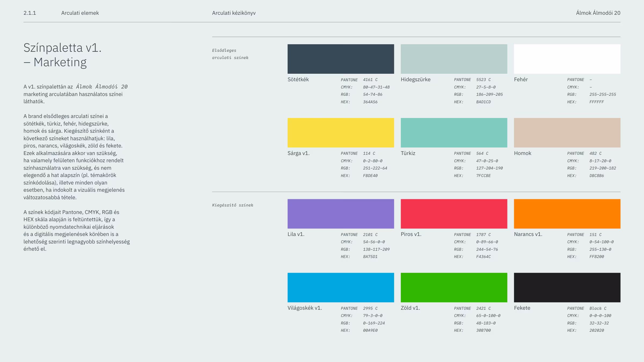Click Pantone value '2101 C'
Image resolution: width=644 pixels, height=362 pixels.
[x=370, y=235]
